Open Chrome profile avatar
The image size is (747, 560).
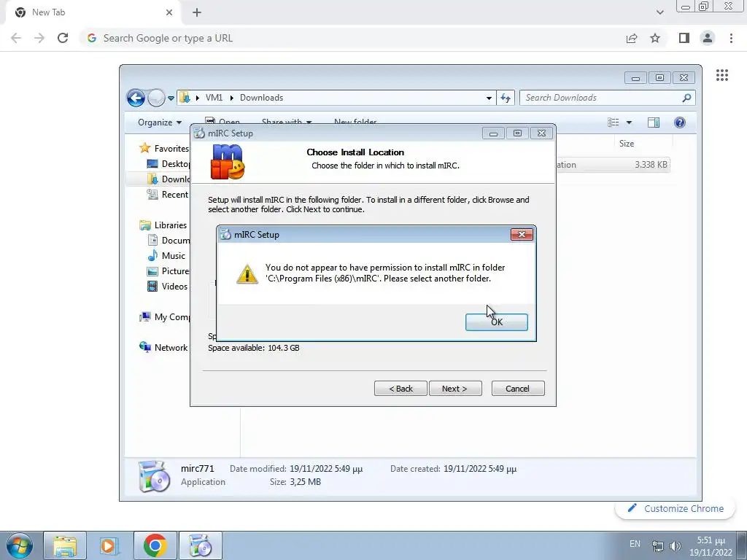coord(708,38)
